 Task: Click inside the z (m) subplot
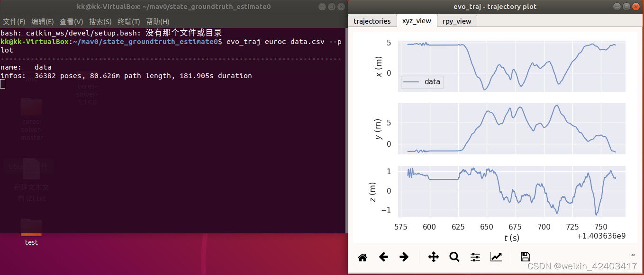[512, 192]
